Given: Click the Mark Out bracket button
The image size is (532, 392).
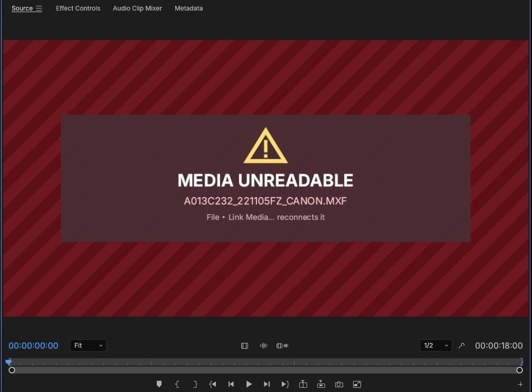Looking at the screenshot, I should tap(195, 384).
